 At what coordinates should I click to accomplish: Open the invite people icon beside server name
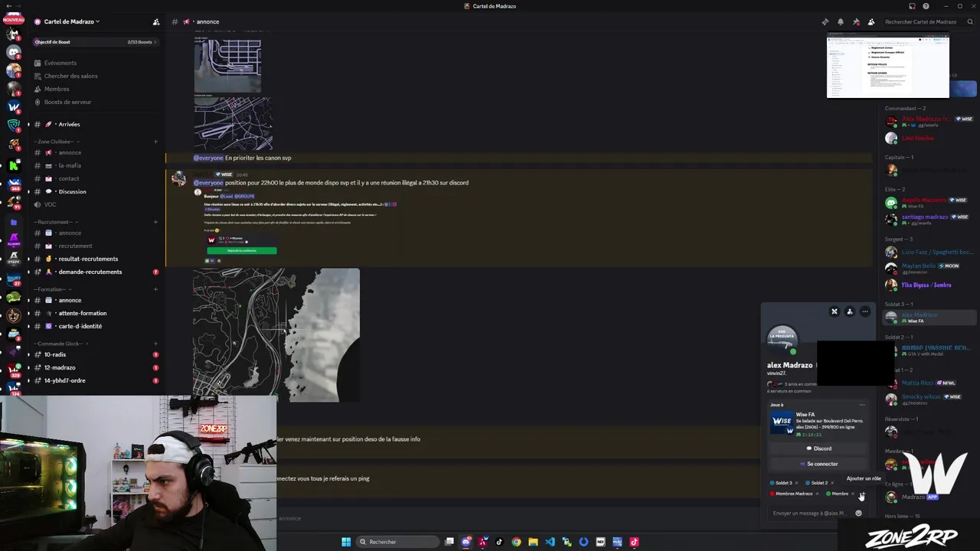point(156,21)
